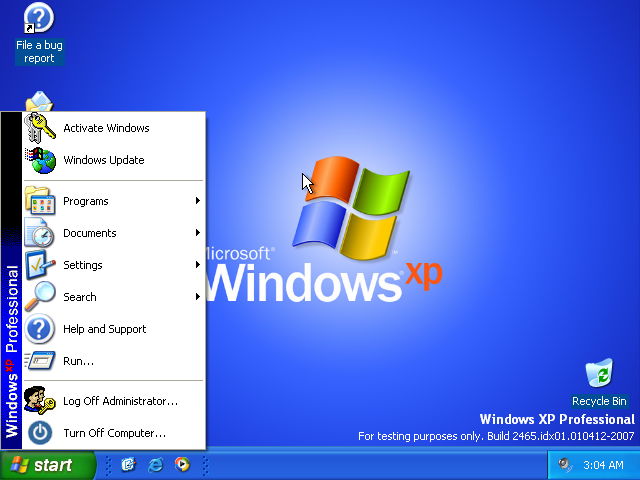Click the Recycle Bin label text
The width and height of the screenshot is (640, 480).
click(599, 401)
